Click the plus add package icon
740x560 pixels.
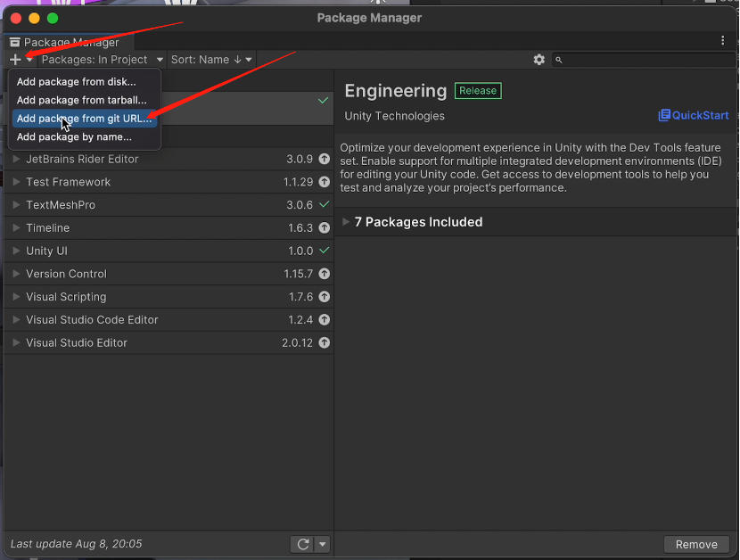[x=15, y=60]
